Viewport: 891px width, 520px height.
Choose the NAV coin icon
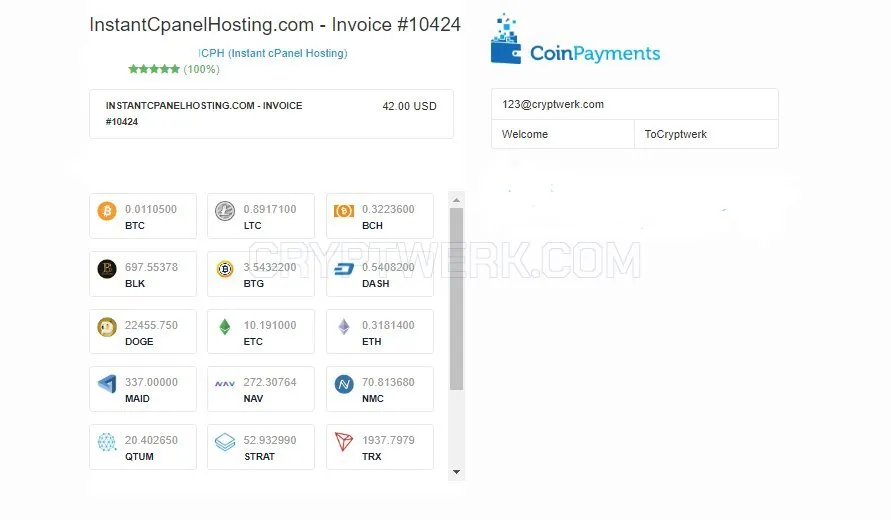click(x=225, y=384)
